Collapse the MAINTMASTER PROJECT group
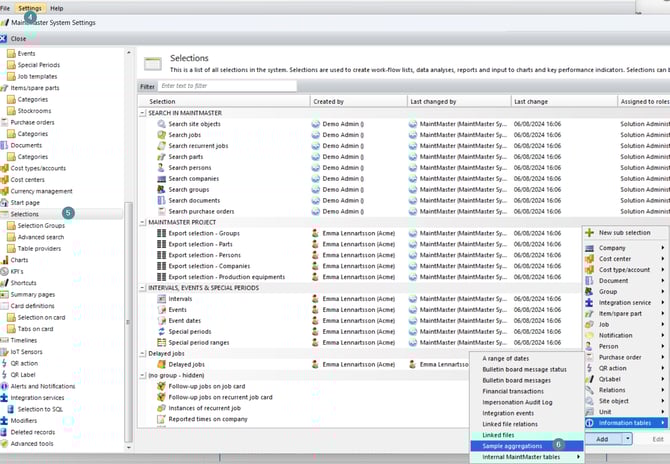Image resolution: width=670 pixels, height=464 pixels. click(x=142, y=222)
